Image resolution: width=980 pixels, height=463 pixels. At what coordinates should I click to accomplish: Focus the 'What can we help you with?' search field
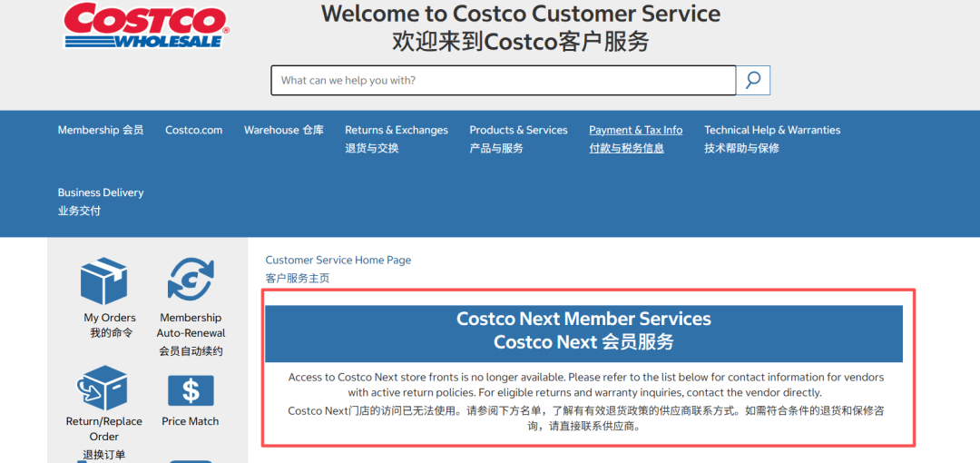point(503,80)
